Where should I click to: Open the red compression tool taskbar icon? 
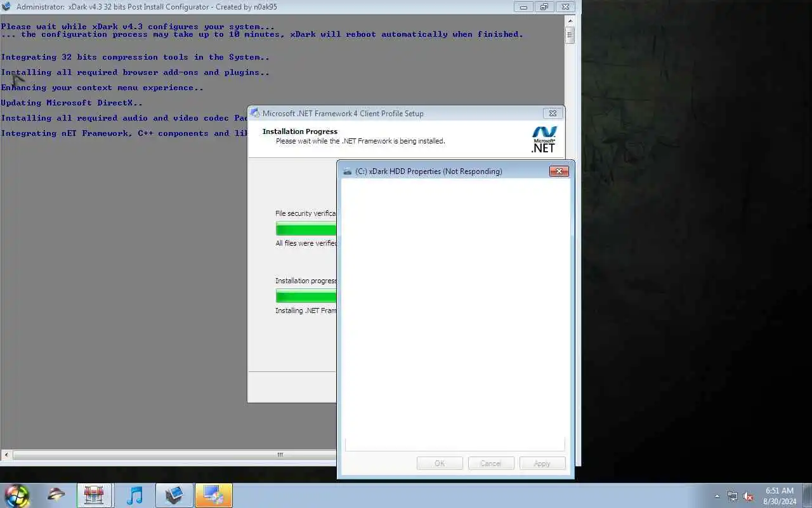point(94,496)
